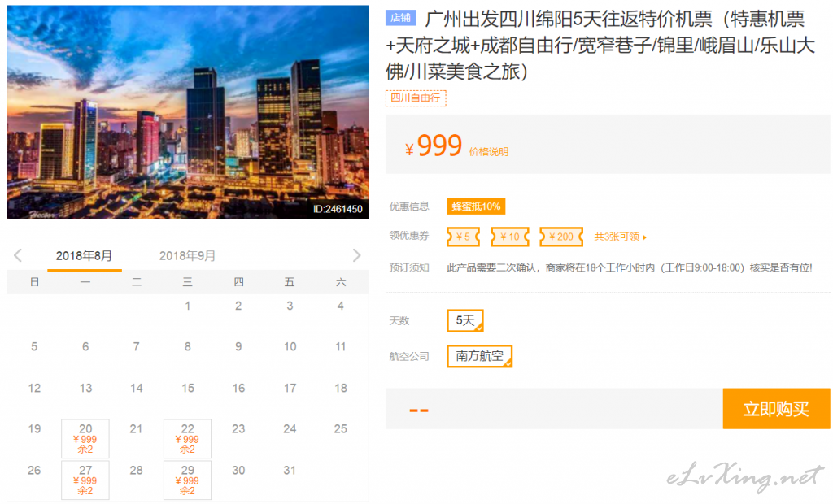Click the 立即购买 buy now button
Screen dimensions: 833x504
(776, 409)
